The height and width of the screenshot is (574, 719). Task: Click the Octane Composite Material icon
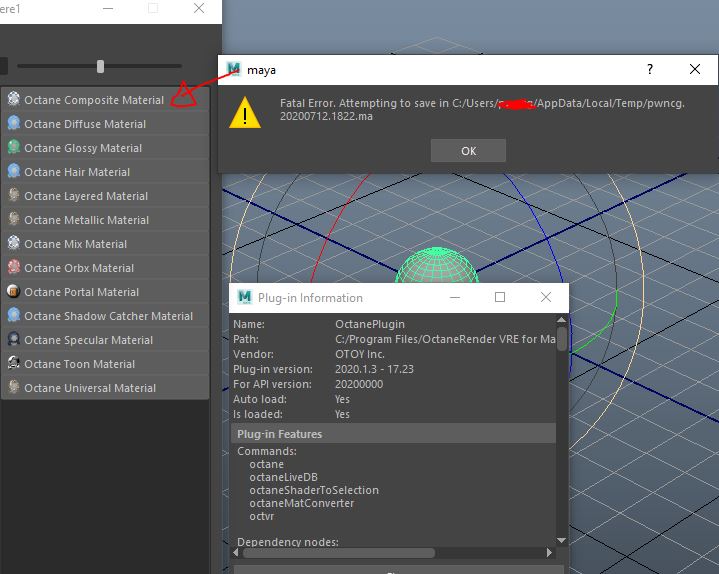click(14, 99)
